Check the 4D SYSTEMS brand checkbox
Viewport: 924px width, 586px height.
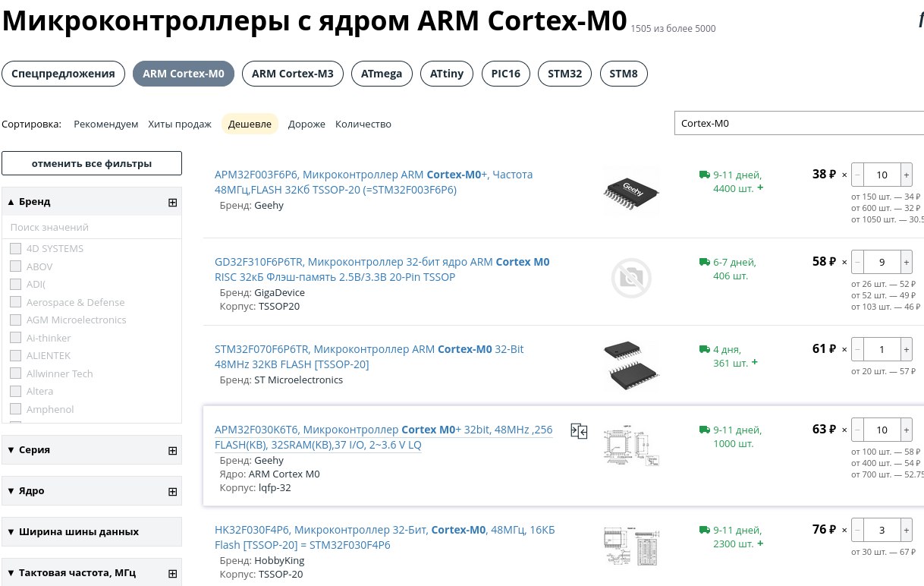(15, 248)
